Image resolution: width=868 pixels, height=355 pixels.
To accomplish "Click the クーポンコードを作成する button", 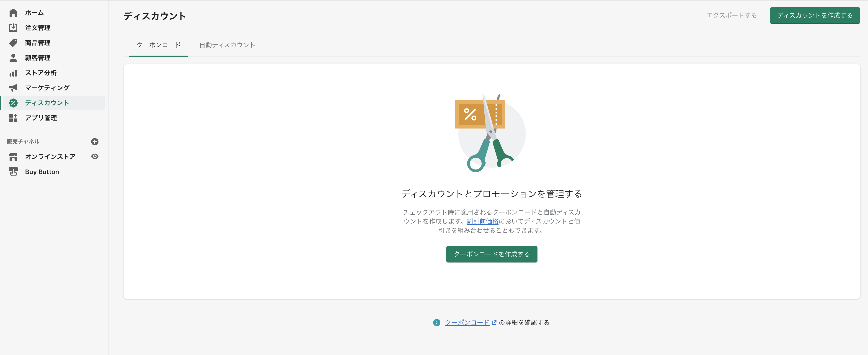I will coord(491,254).
